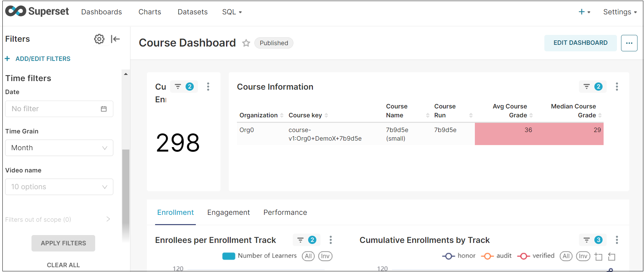The width and height of the screenshot is (644, 272).
Task: Click the EDIT DASHBOARD button
Action: [580, 43]
